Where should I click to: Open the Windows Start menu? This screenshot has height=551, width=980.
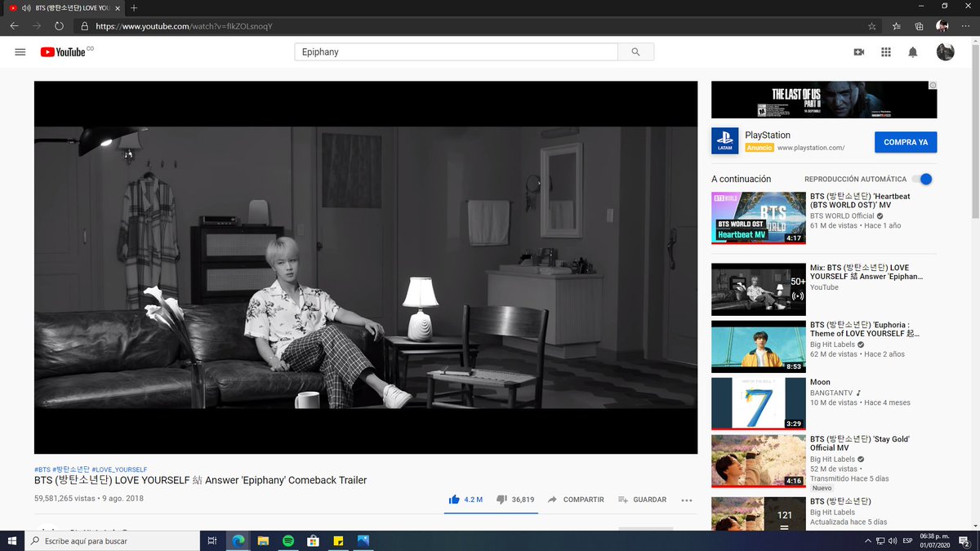coord(11,540)
